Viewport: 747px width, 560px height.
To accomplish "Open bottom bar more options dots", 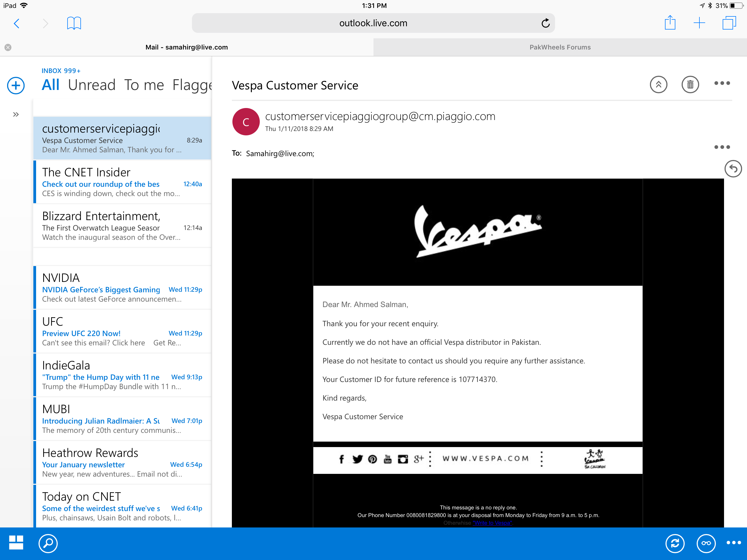I will tap(734, 542).
